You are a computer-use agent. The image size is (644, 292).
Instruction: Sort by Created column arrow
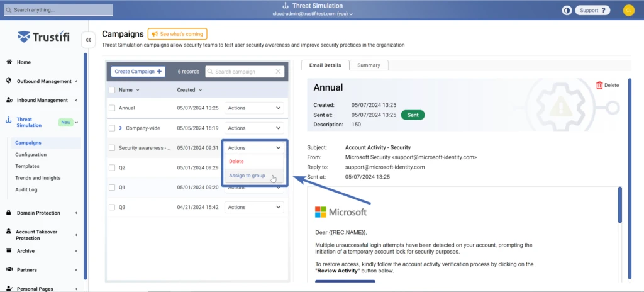click(201, 89)
